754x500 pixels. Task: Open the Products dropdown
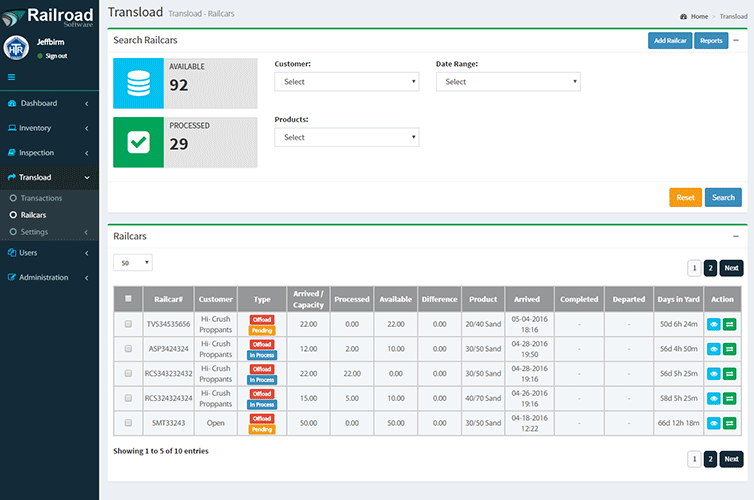(x=346, y=137)
